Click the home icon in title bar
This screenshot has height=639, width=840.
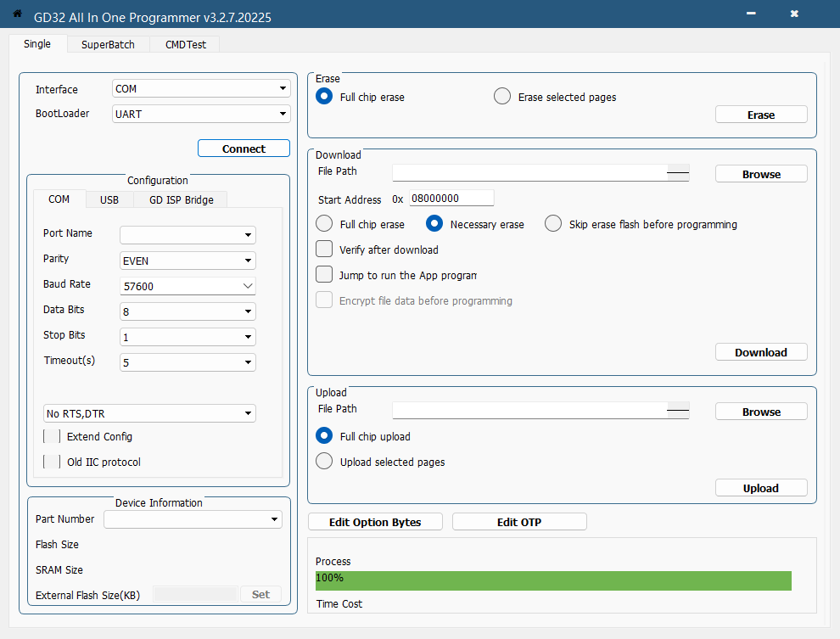17,14
